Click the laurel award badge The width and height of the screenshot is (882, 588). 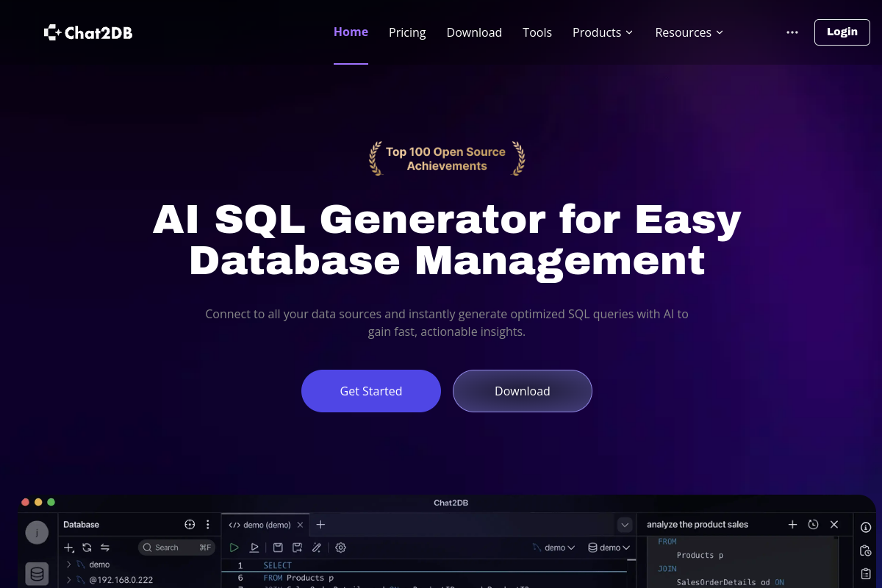(x=447, y=159)
